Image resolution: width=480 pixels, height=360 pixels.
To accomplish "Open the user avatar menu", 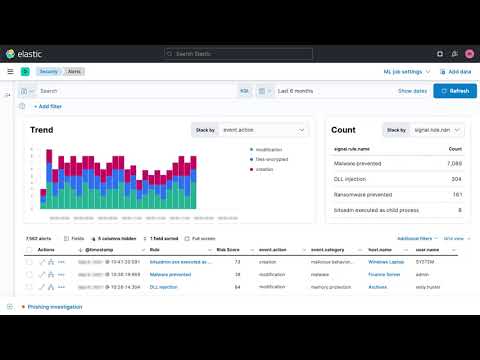I will (x=469, y=54).
